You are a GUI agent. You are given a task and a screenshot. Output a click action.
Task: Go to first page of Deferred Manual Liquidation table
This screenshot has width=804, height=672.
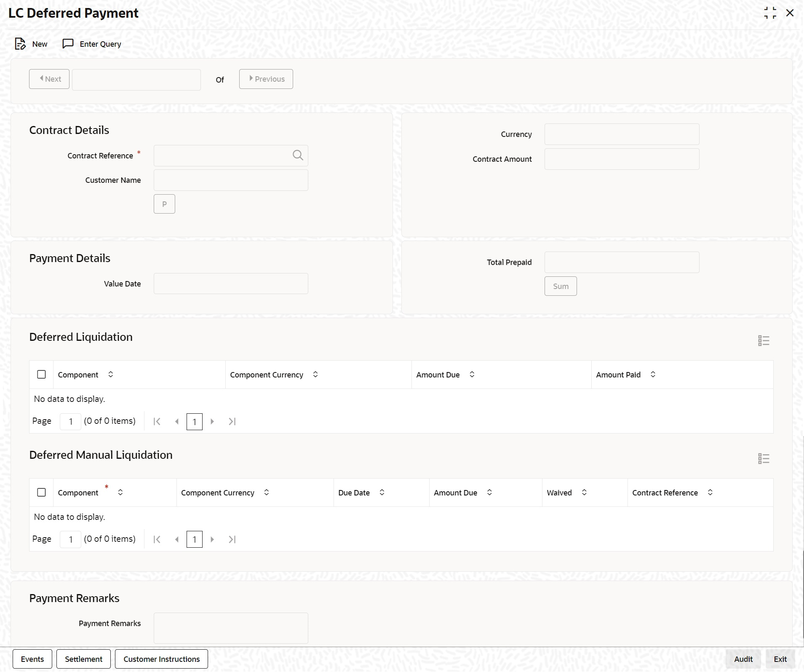[x=157, y=539]
